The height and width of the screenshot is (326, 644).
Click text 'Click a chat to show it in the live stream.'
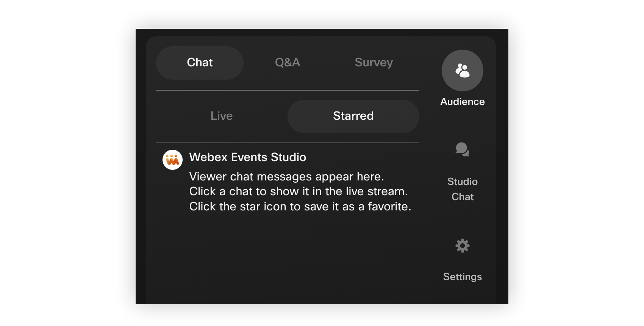299,191
